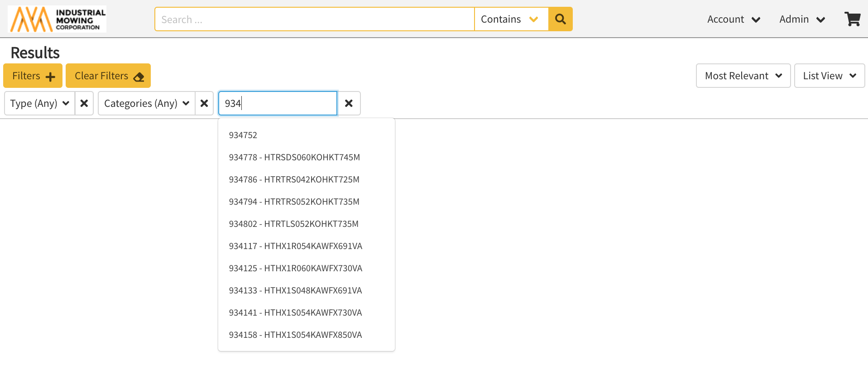The height and width of the screenshot is (365, 868).
Task: Remove the Categories filter with its X
Action: [x=204, y=103]
